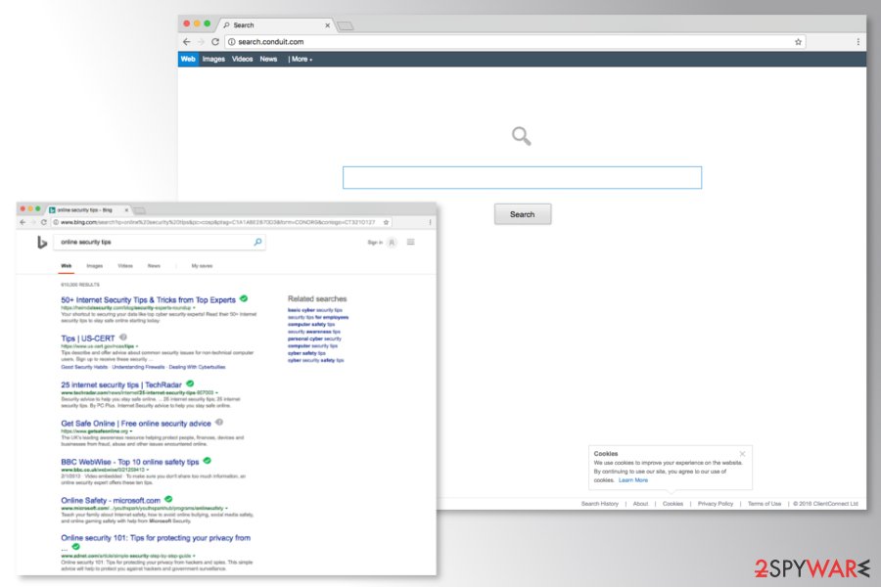881x588 pixels.
Task: Click gray badge beside Tips US-CERT result
Action: [123, 337]
